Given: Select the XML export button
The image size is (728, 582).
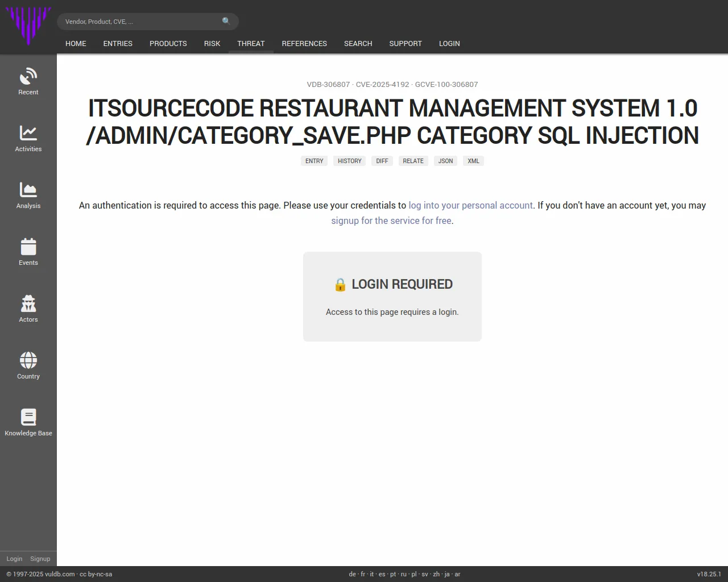Looking at the screenshot, I should point(474,161).
